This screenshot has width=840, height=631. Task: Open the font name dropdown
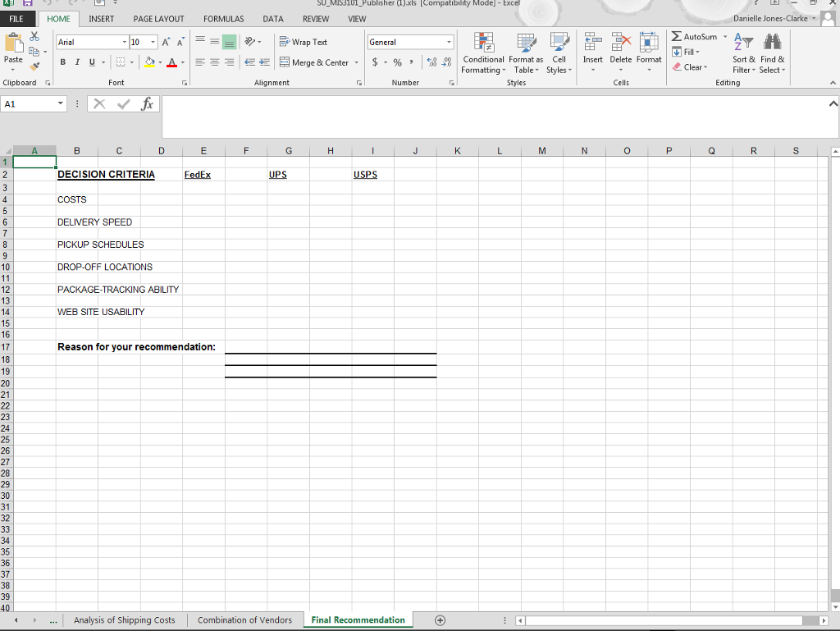(x=124, y=42)
